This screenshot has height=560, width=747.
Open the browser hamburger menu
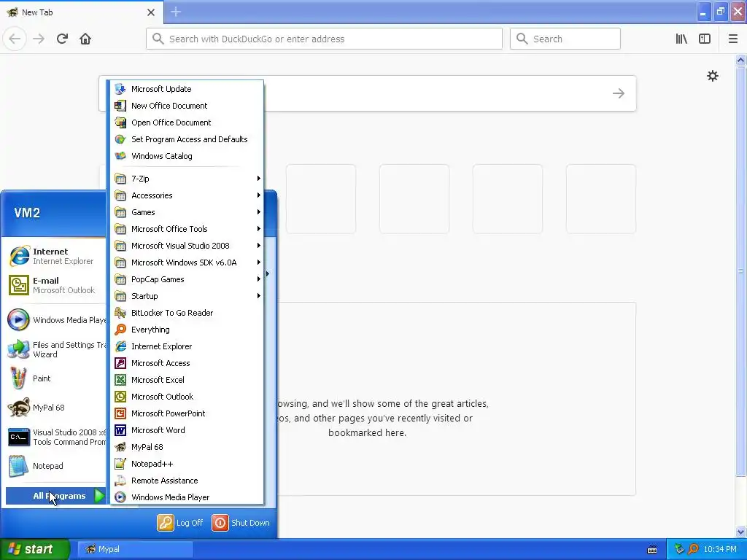pos(732,39)
